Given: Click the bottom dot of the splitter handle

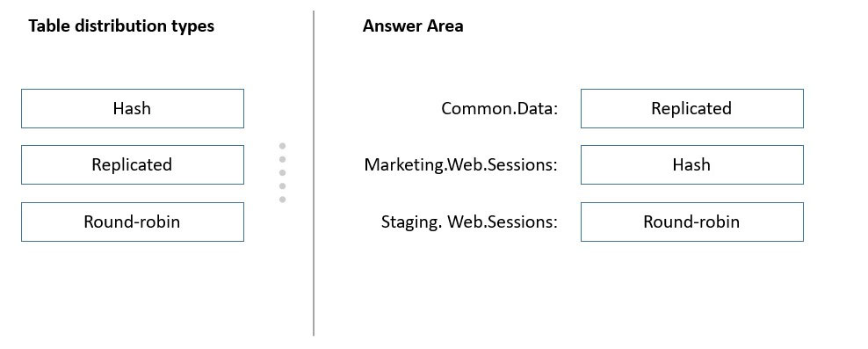Looking at the screenshot, I should (x=282, y=200).
